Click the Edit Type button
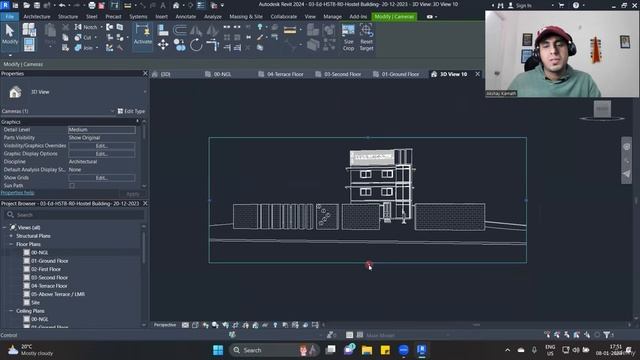640x360 pixels. 131,111
